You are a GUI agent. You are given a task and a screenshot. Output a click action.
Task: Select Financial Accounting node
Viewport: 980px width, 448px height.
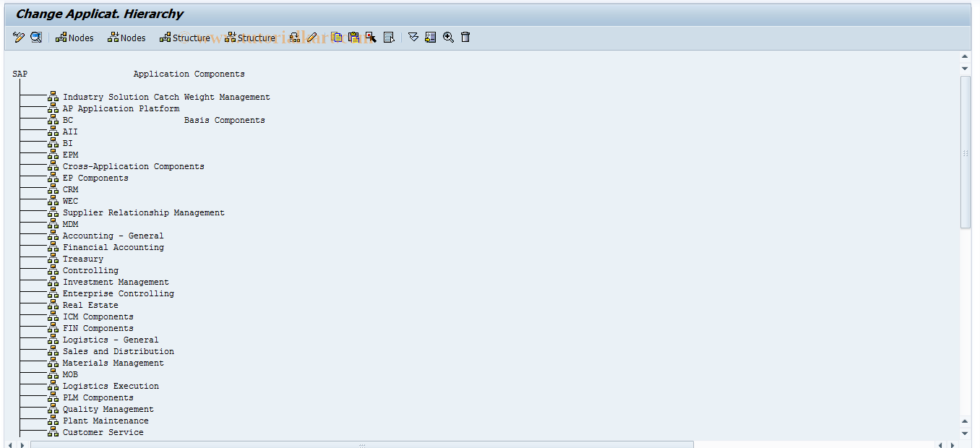point(113,247)
